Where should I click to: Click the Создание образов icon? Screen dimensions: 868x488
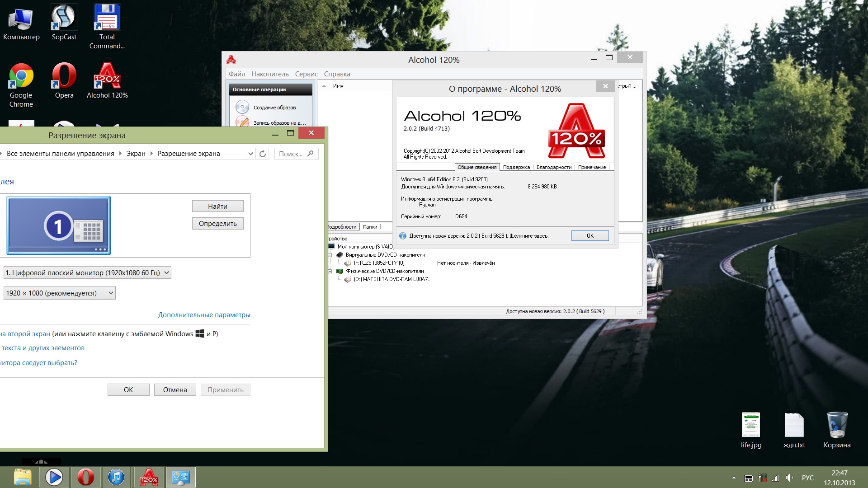242,107
